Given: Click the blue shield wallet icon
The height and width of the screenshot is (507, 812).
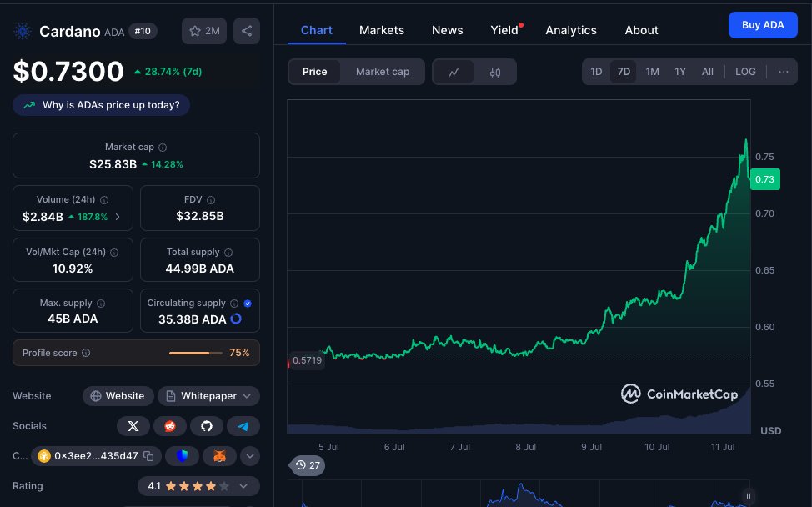Looking at the screenshot, I should pos(182,456).
